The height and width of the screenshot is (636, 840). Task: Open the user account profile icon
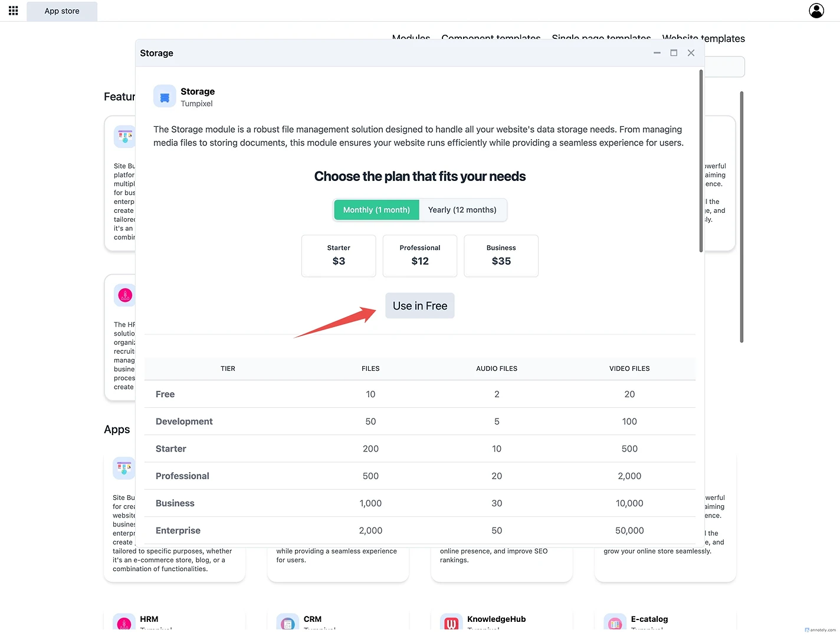(x=816, y=11)
